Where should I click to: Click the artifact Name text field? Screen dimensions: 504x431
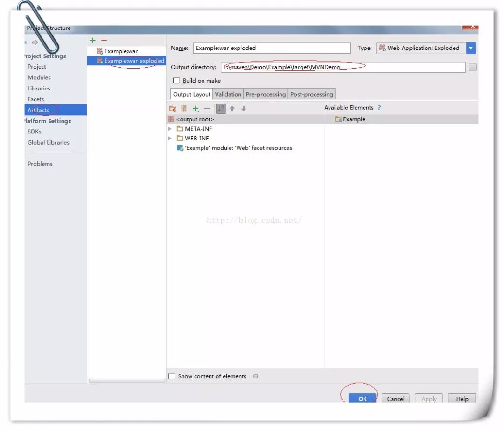tap(272, 48)
